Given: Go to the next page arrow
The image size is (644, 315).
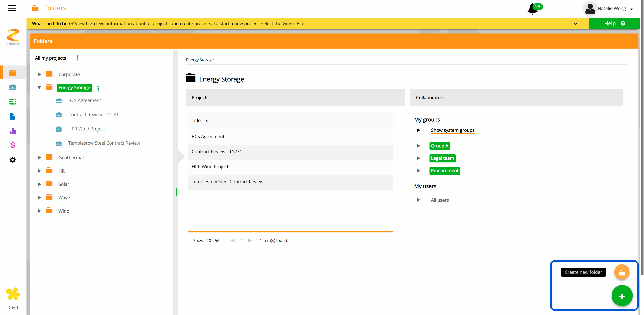Looking at the screenshot, I should [250, 240].
